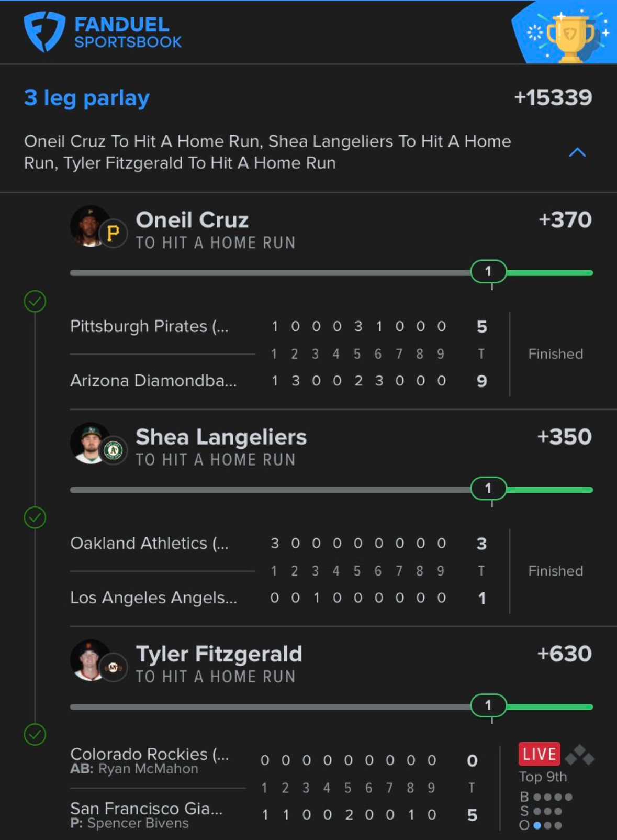Viewport: 617px width, 840px height.
Task: Collapse the parlay details chevron
Action: (x=577, y=152)
